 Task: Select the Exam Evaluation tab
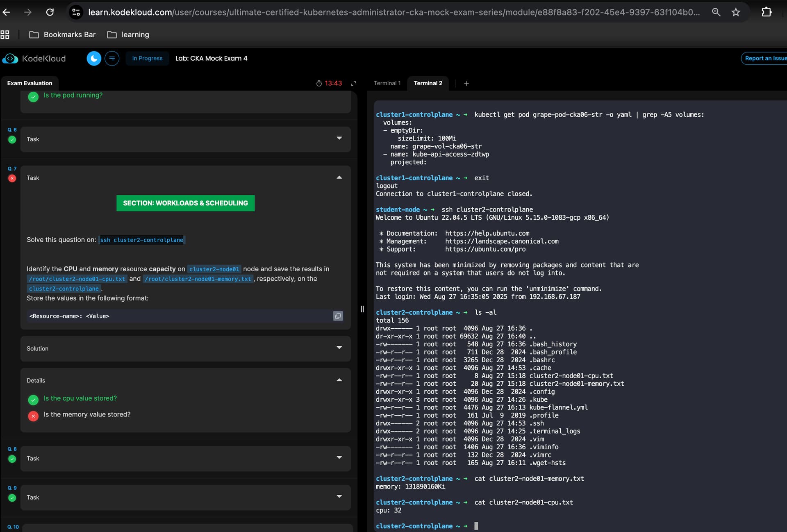click(30, 83)
